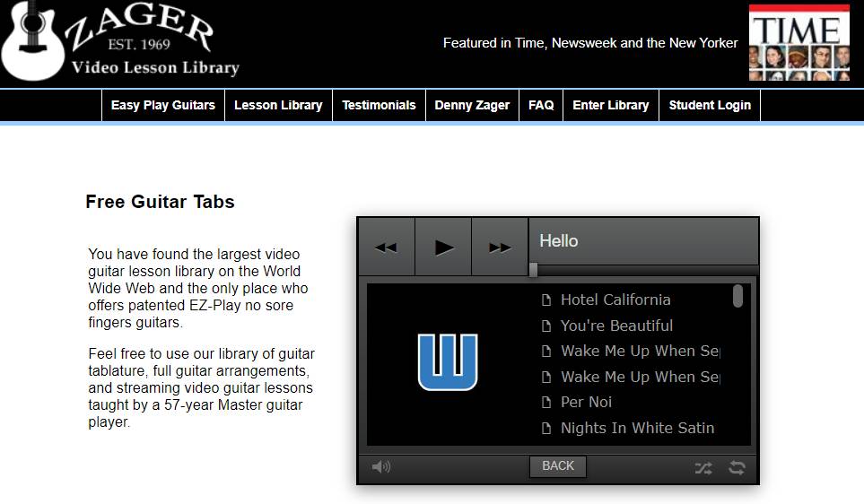Click the file icon beside Hotel California
The width and height of the screenshot is (864, 504).
(x=545, y=300)
